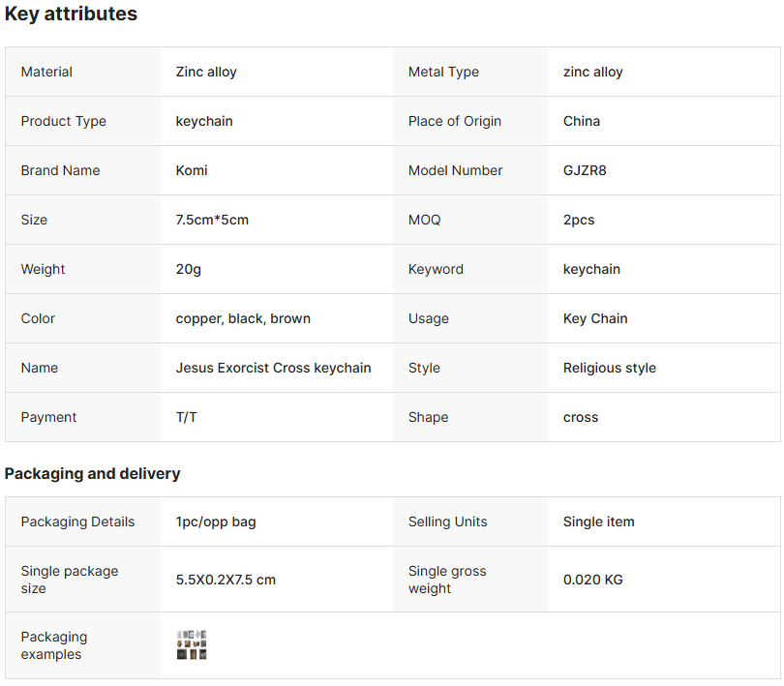Select the 7.5cm*5cm size value

point(212,220)
